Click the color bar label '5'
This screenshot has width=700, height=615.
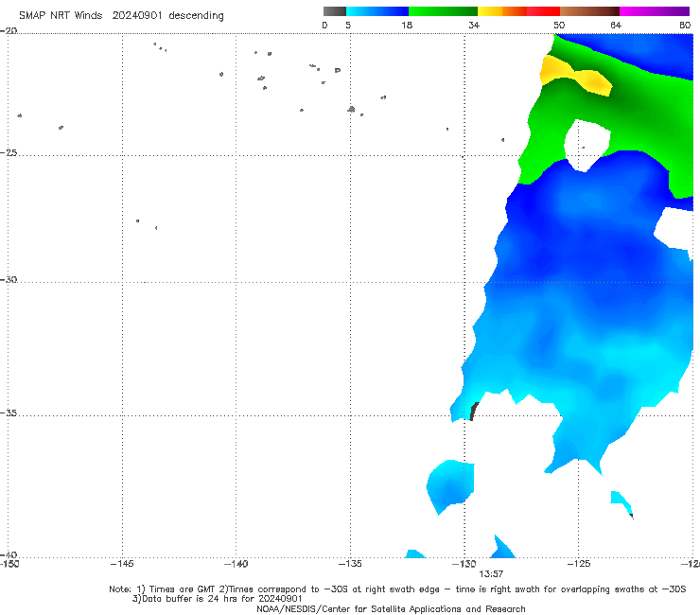pyautogui.click(x=348, y=26)
